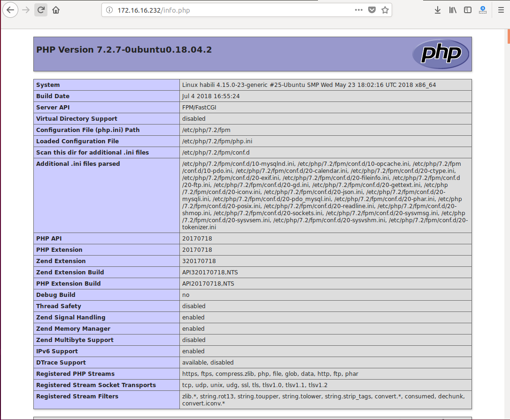Screen dimensions: 510x420
Task: Click the PHP Version 7.2.7 heading
Action: (124, 50)
